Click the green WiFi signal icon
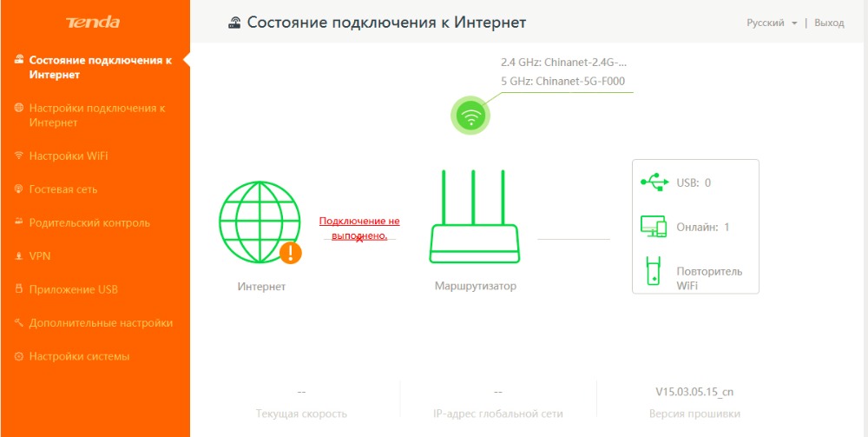 coord(470,116)
